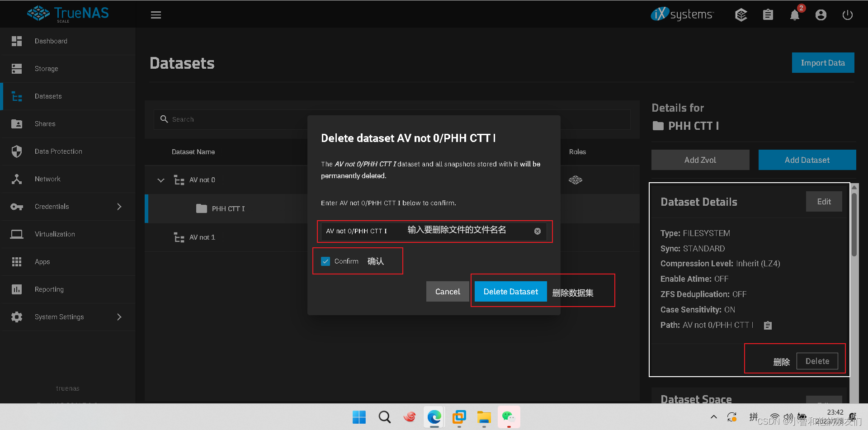This screenshot has width=868, height=430.
Task: Uncheck the Confirm checkbox
Action: (x=325, y=261)
